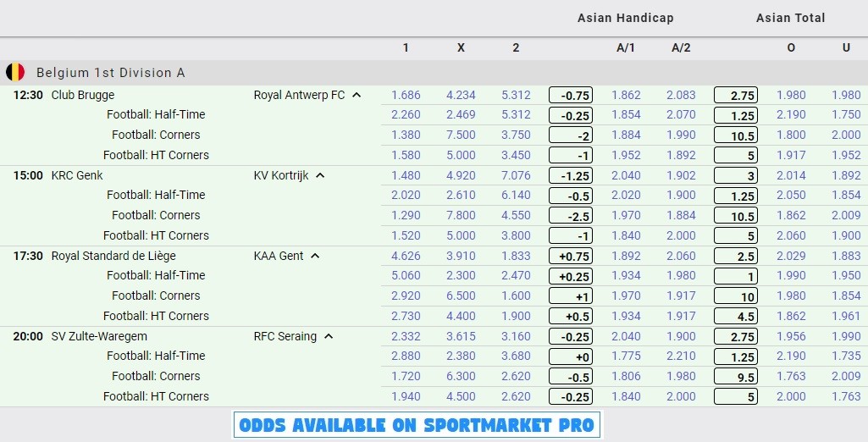Click the 9.5 corners total line for Zulte-Waregem
The height and width of the screenshot is (442, 868).
point(736,377)
